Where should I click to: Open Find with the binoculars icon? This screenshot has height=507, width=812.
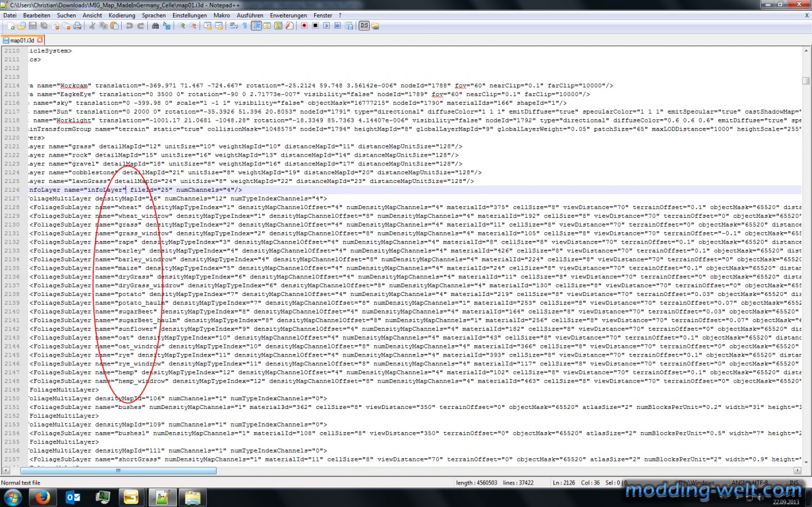tap(155, 26)
